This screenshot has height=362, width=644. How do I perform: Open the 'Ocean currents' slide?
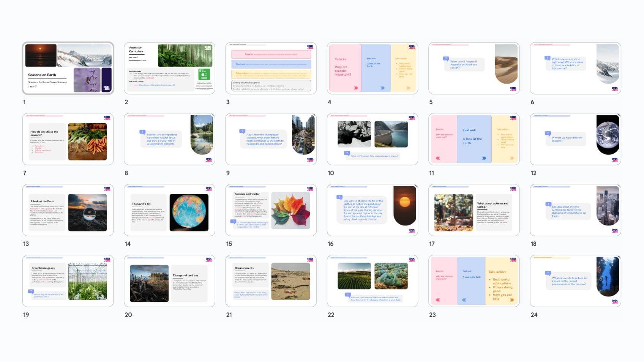271,281
